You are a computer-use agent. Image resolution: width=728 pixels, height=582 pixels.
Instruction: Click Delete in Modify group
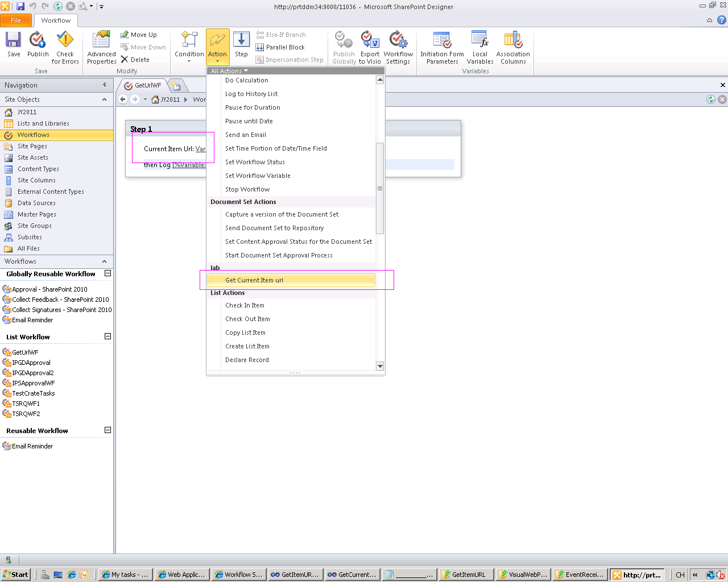(135, 60)
